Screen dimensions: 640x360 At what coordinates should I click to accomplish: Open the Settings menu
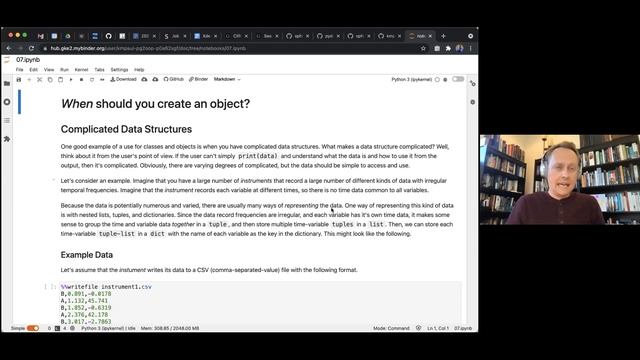coord(119,70)
